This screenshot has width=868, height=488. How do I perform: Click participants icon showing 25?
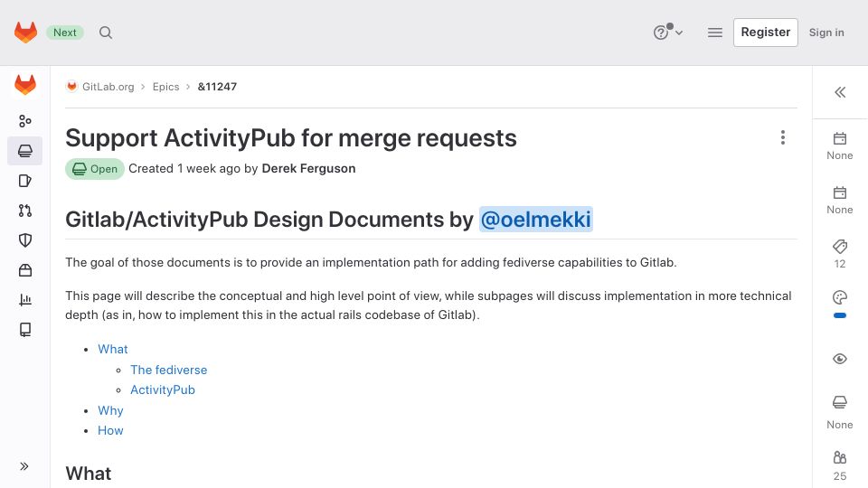click(840, 457)
